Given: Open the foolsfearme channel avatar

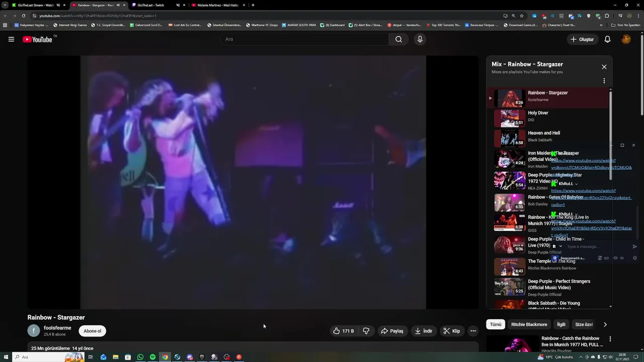Looking at the screenshot, I should click(33, 331).
